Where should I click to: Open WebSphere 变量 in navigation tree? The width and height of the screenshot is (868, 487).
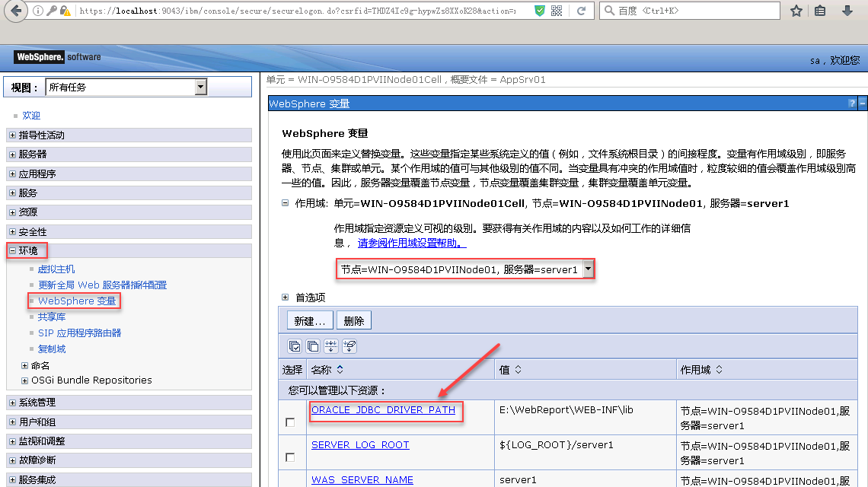click(x=77, y=301)
